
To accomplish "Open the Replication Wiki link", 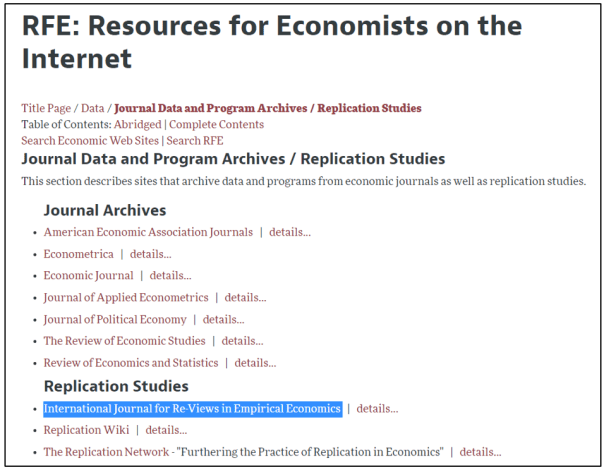I will click(x=86, y=430).
